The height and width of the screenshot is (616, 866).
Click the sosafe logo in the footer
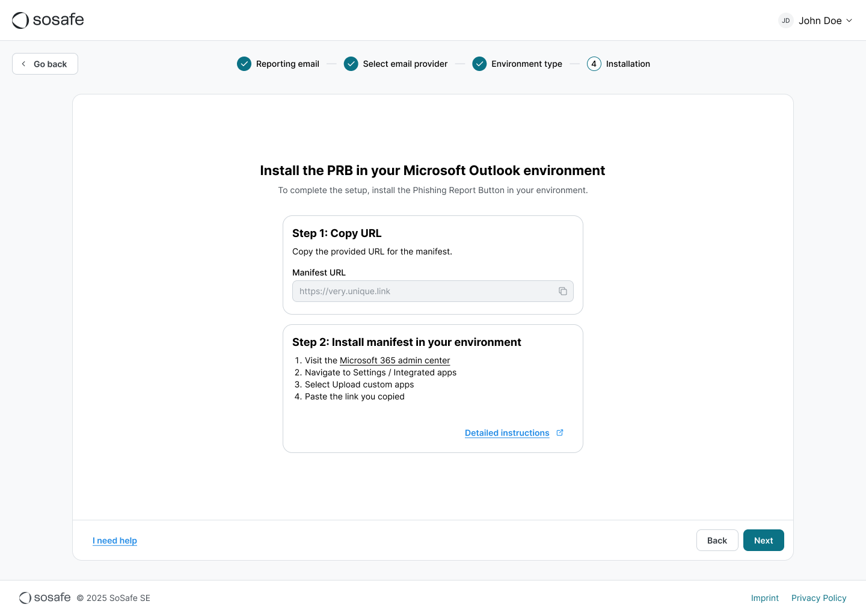pyautogui.click(x=44, y=597)
